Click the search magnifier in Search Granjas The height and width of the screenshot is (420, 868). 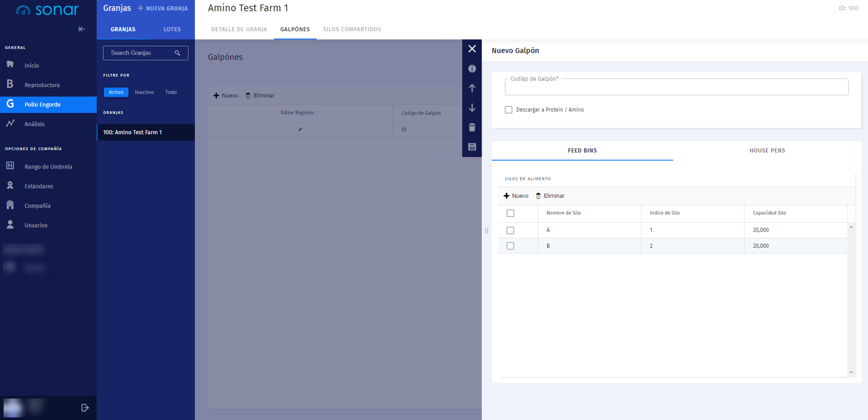click(x=177, y=53)
